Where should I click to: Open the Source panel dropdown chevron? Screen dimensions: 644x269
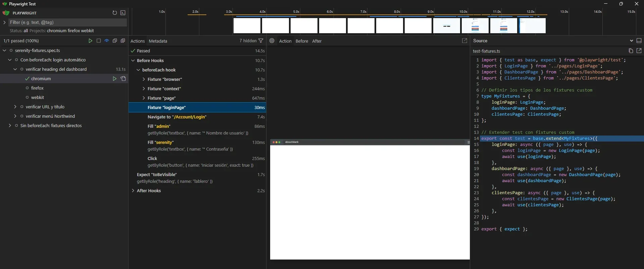[631, 41]
